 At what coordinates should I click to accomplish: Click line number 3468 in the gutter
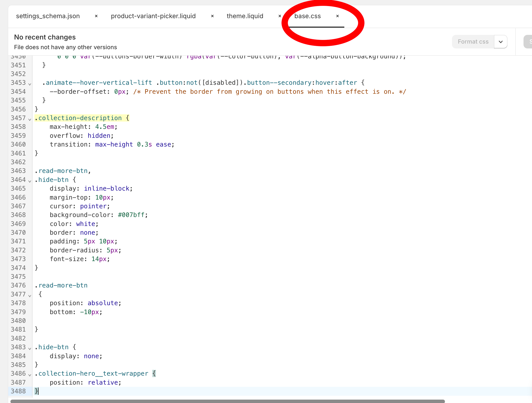[18, 215]
